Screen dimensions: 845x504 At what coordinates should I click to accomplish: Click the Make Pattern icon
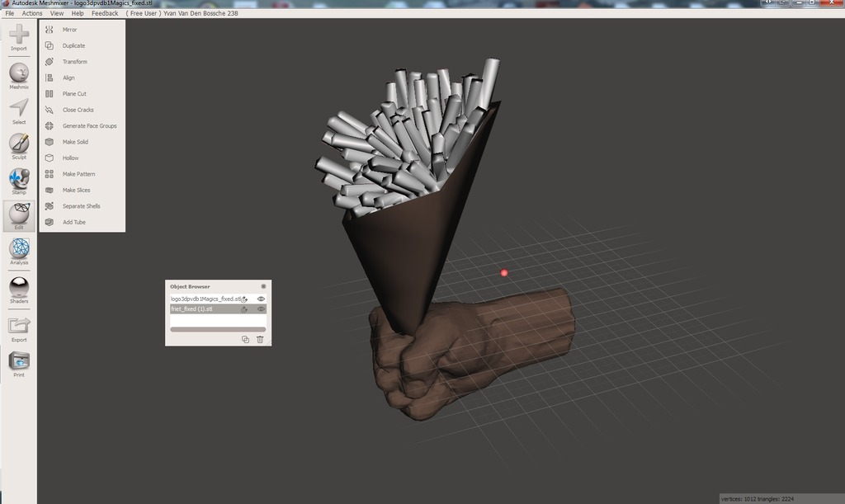pos(49,174)
